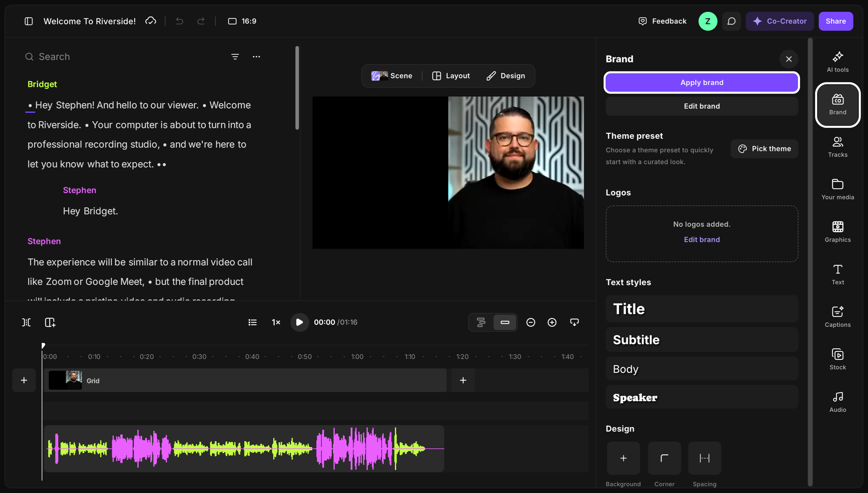The height and width of the screenshot is (493, 868).
Task: Open the transcript filter icon
Action: [235, 57]
